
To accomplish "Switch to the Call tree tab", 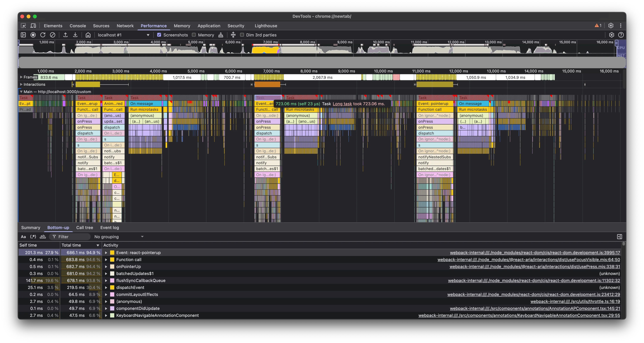I will (84, 227).
